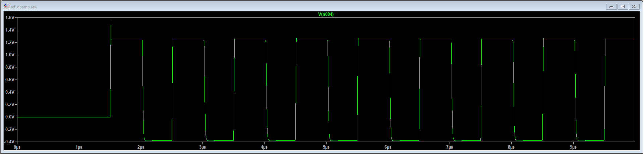Click the 8µs time axis label
The height and width of the screenshot is (154, 644).
[x=511, y=147]
